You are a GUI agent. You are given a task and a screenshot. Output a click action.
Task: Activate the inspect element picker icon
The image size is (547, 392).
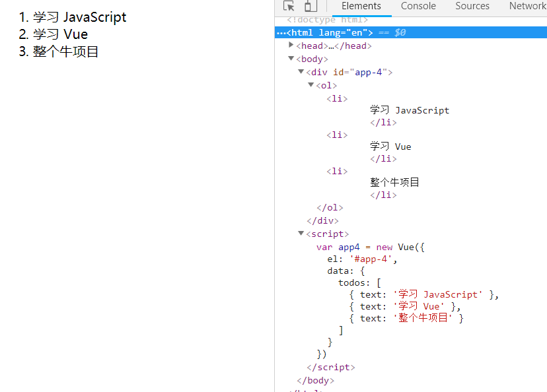coord(289,6)
